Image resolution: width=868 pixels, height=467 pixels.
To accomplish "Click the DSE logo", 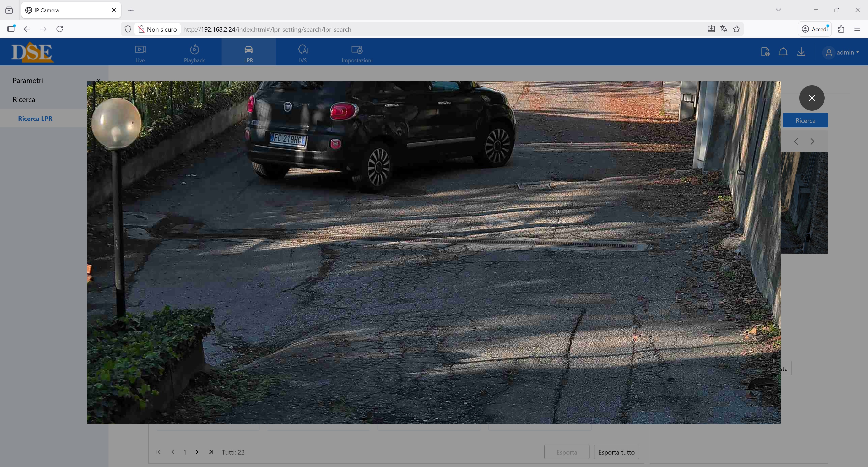I will [x=32, y=52].
